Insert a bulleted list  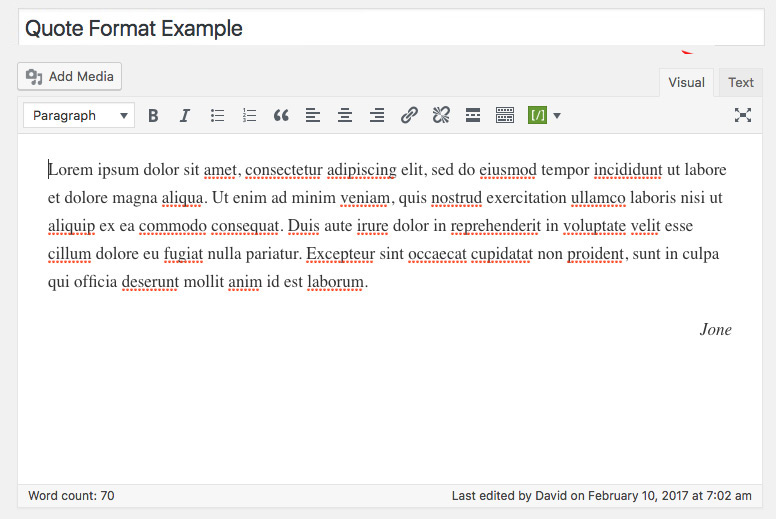217,116
